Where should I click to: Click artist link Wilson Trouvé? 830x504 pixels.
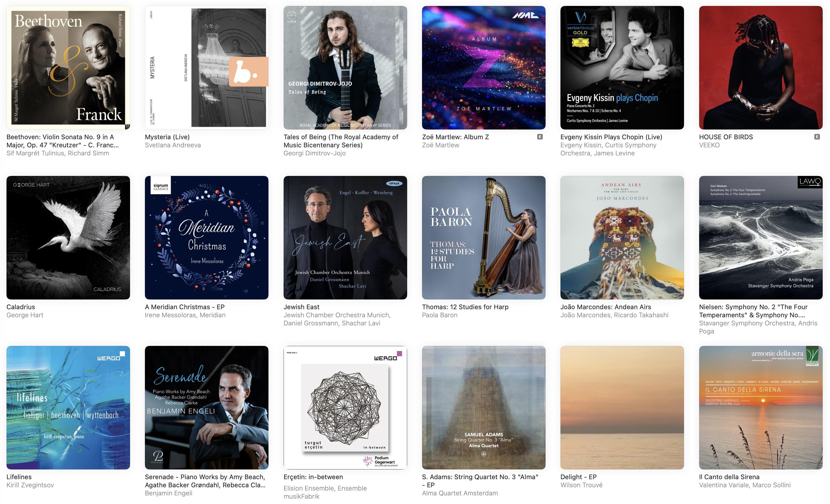(581, 485)
